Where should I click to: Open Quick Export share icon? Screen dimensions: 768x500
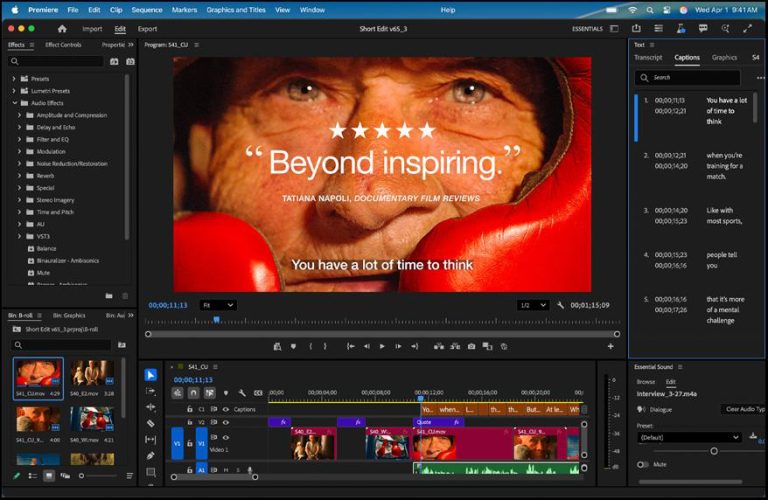tap(636, 29)
